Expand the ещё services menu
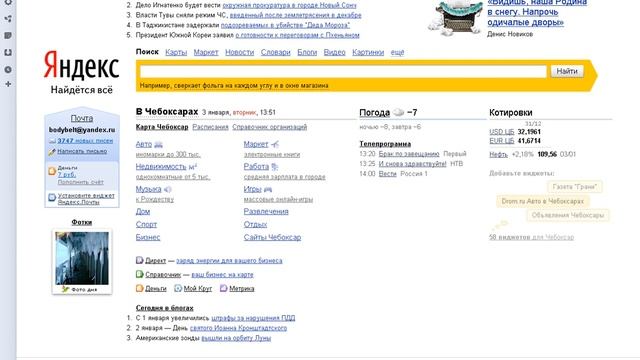 397,52
